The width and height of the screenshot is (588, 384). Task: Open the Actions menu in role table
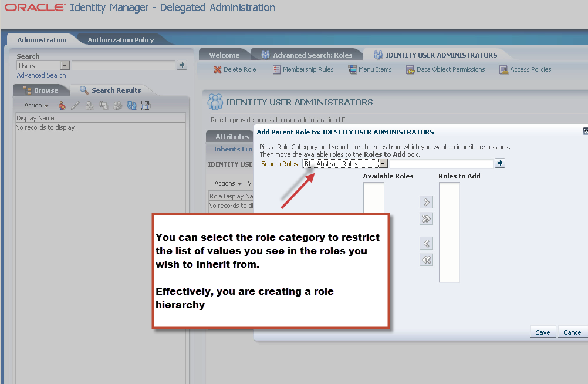tap(228, 183)
